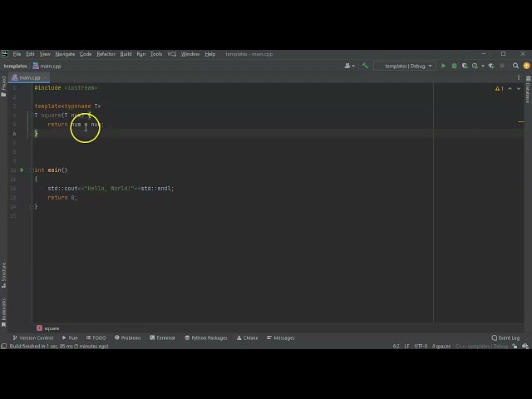The height and width of the screenshot is (399, 532).
Task: Toggle the Project tool window
Action: pyautogui.click(x=3, y=86)
